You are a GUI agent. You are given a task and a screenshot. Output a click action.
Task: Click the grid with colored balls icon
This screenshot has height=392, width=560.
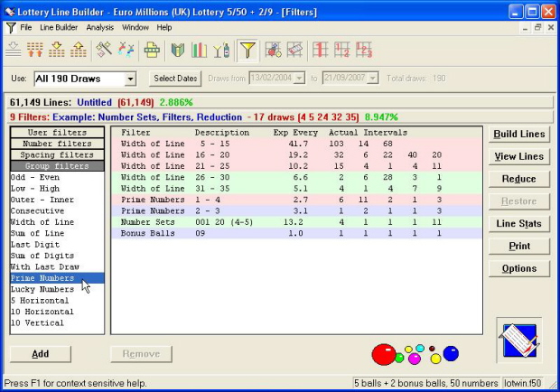(x=273, y=50)
